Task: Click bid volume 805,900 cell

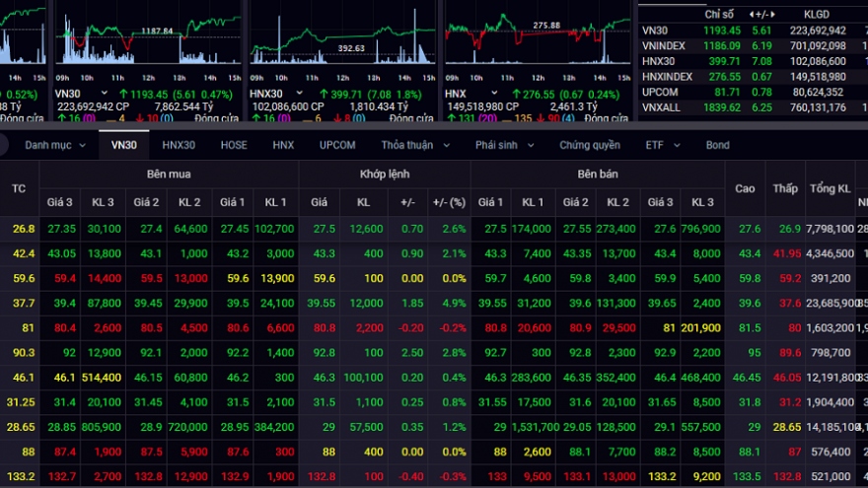Action: 102,427
